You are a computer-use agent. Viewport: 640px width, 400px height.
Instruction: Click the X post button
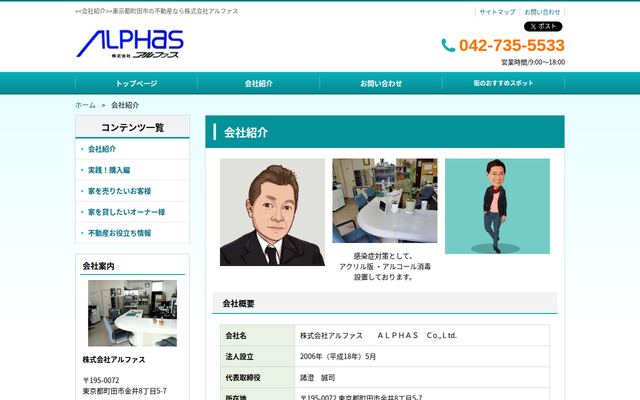click(543, 27)
